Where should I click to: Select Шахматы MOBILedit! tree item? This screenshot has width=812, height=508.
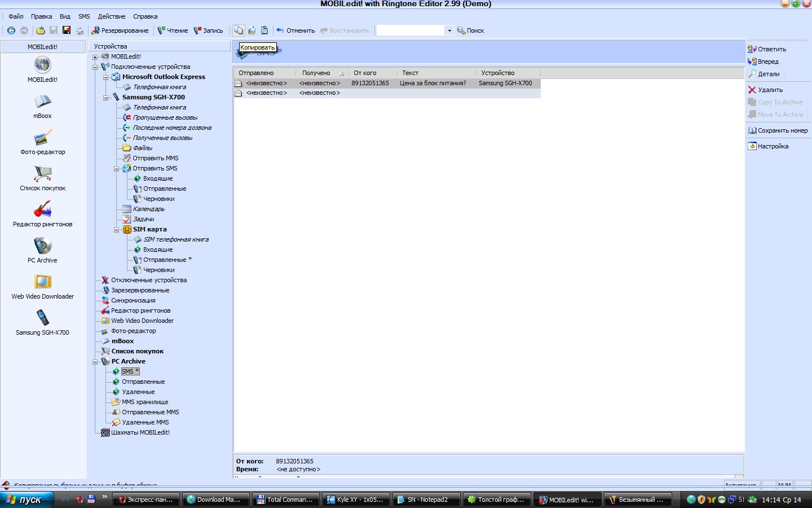pyautogui.click(x=140, y=432)
